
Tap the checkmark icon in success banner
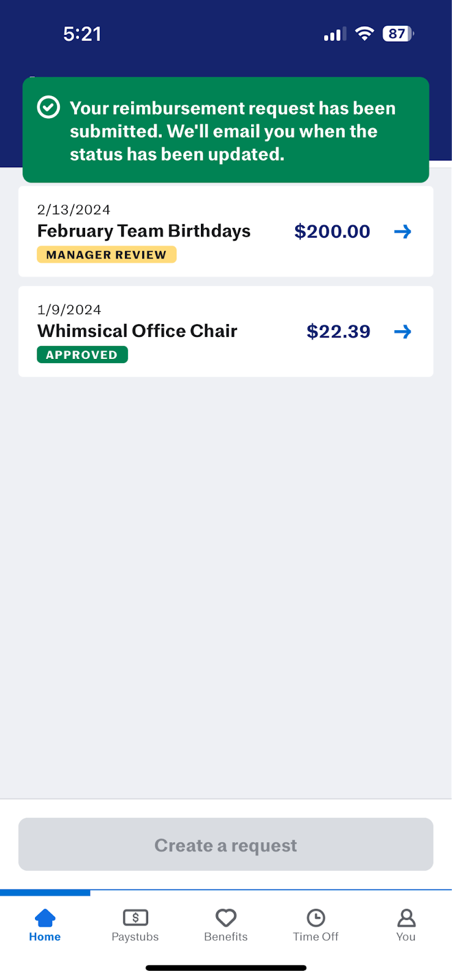[x=48, y=107]
